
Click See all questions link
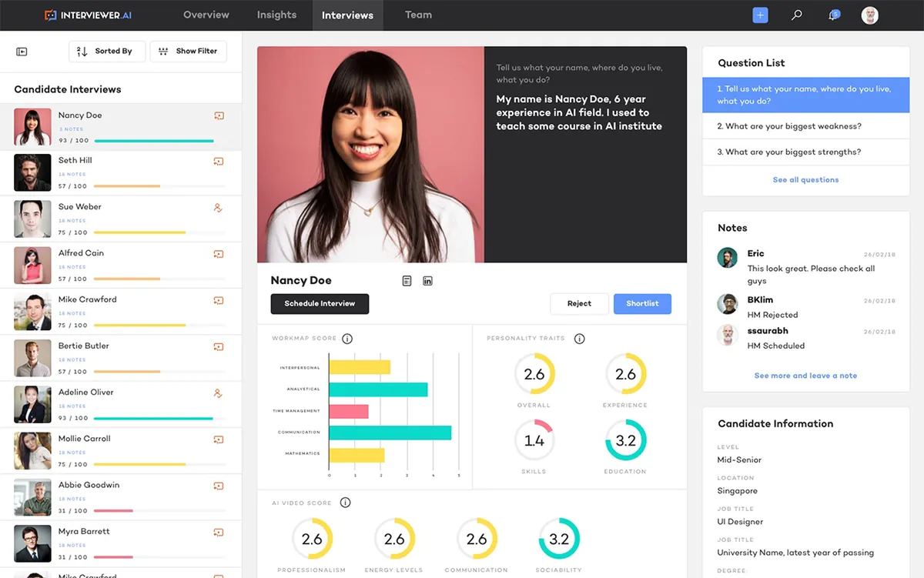pyautogui.click(x=805, y=180)
